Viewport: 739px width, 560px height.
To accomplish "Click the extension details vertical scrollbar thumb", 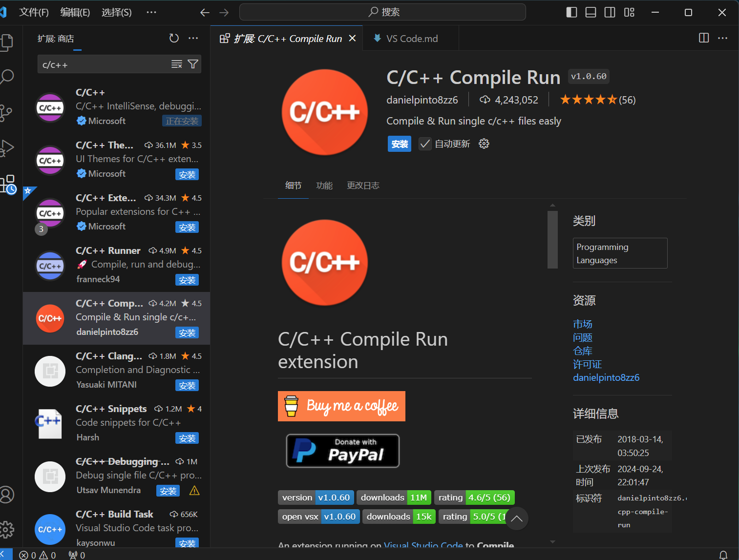I will coord(552,240).
